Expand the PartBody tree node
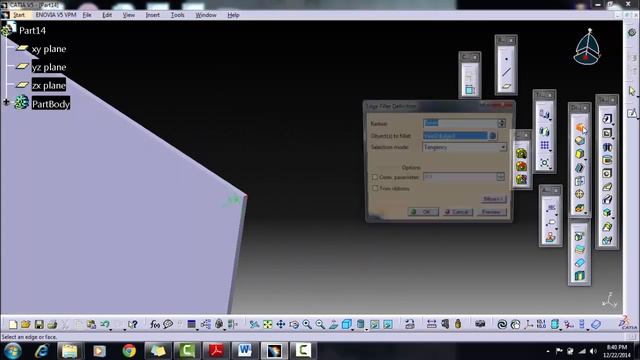 (x=6, y=102)
